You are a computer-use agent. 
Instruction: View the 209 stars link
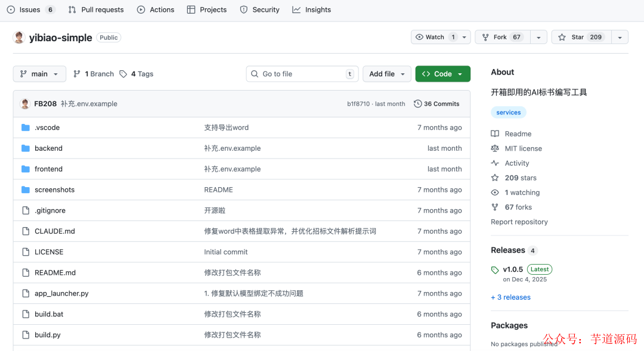point(514,178)
